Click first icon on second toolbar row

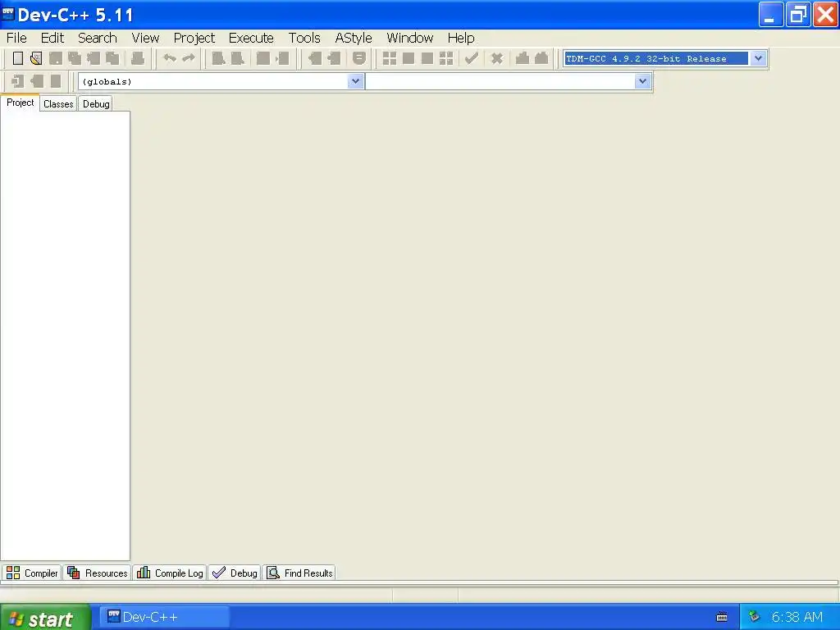[x=18, y=81]
